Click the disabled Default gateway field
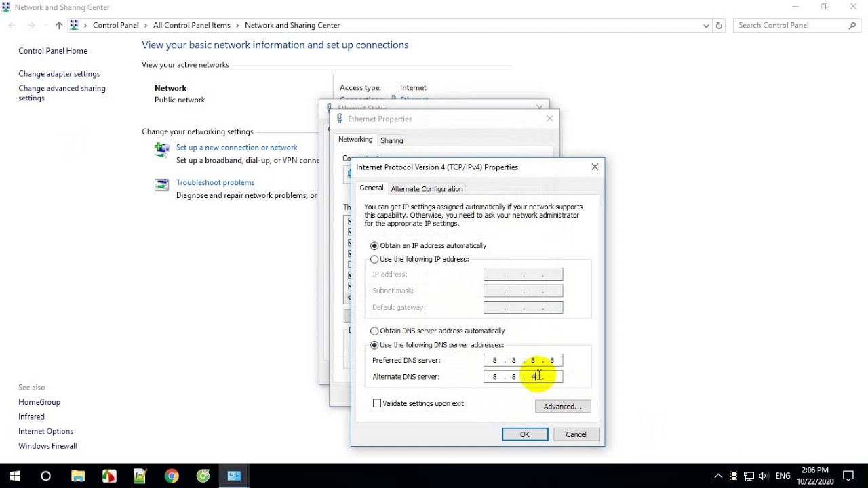The height and width of the screenshot is (488, 868). pos(523,307)
